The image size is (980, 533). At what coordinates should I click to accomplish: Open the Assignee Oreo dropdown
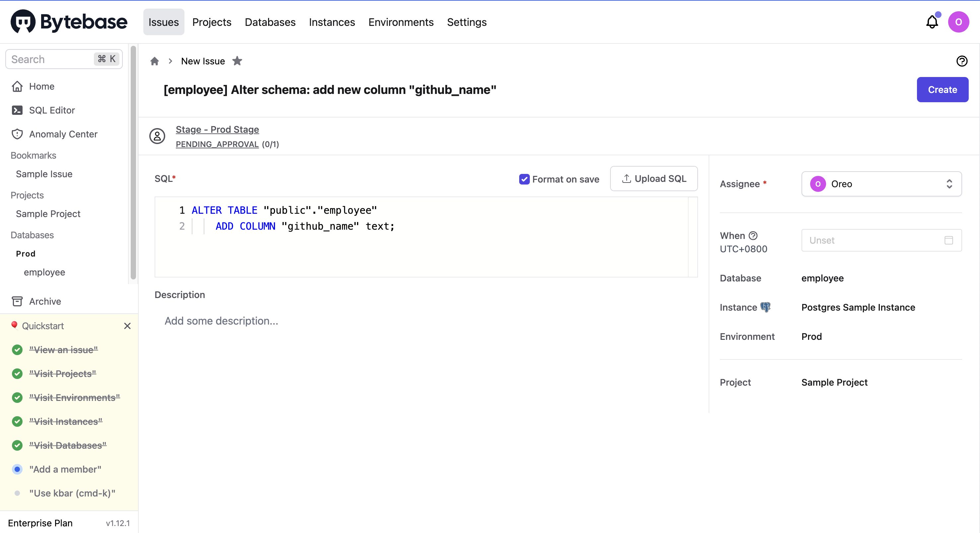(881, 184)
